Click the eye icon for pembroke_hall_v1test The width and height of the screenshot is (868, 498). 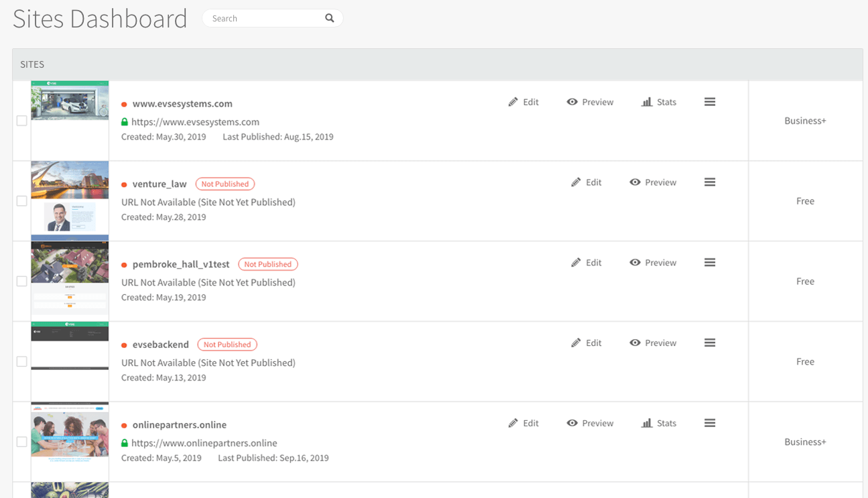pos(635,263)
